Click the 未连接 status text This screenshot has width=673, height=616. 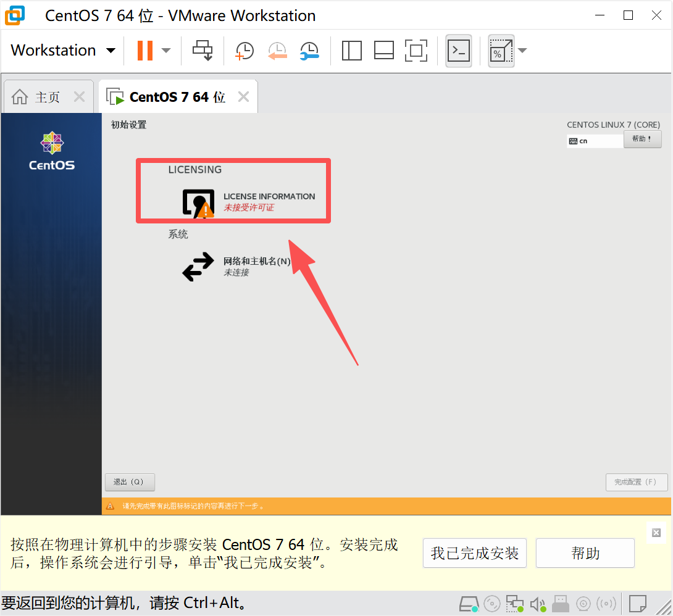point(236,272)
